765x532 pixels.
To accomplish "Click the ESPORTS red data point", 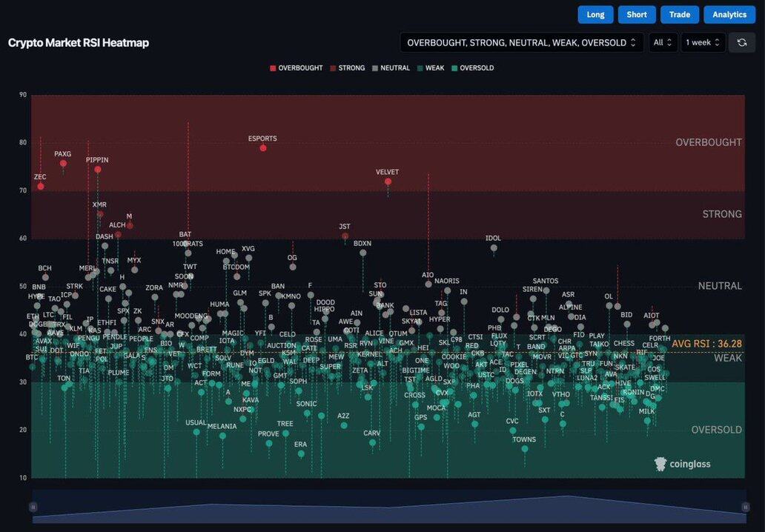I will [x=263, y=148].
